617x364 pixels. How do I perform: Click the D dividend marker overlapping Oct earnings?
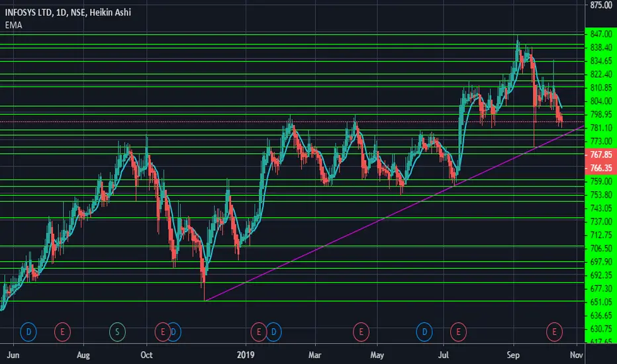[175, 332]
